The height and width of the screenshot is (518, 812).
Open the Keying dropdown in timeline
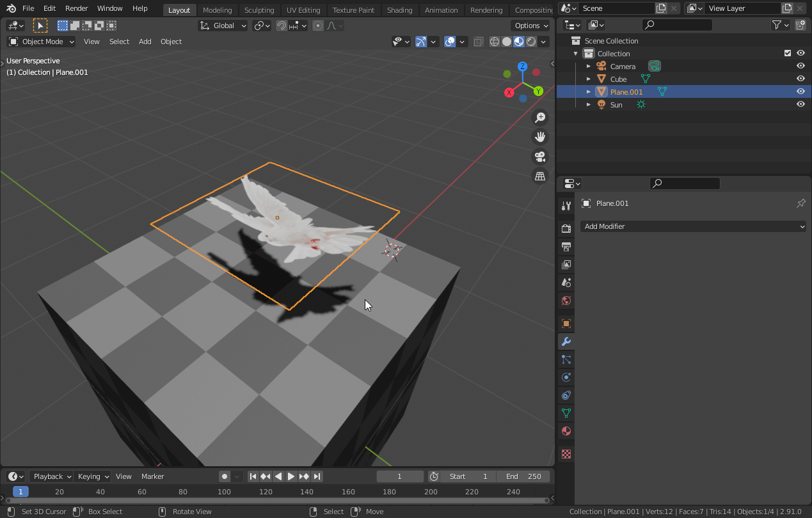[x=93, y=476]
